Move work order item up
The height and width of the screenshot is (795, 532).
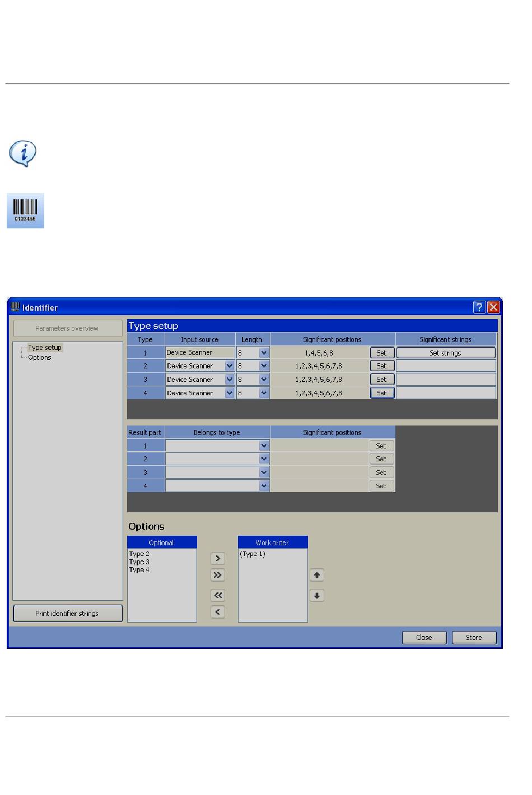point(317,575)
